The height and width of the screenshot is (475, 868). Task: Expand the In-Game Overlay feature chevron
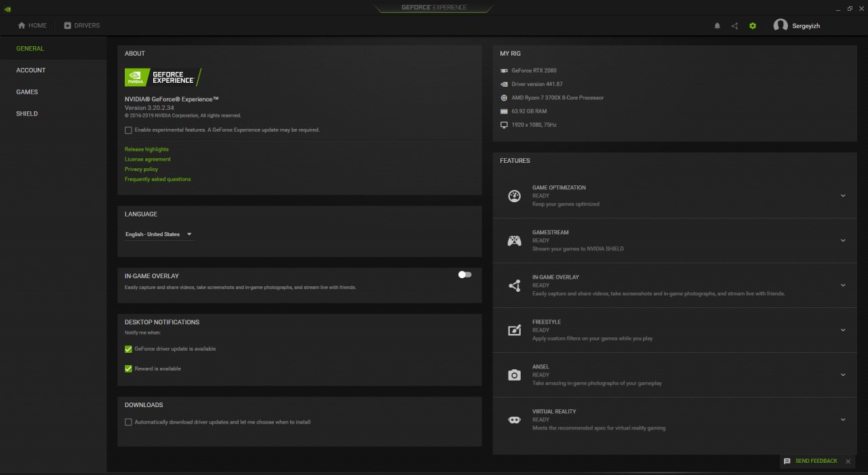pos(843,286)
